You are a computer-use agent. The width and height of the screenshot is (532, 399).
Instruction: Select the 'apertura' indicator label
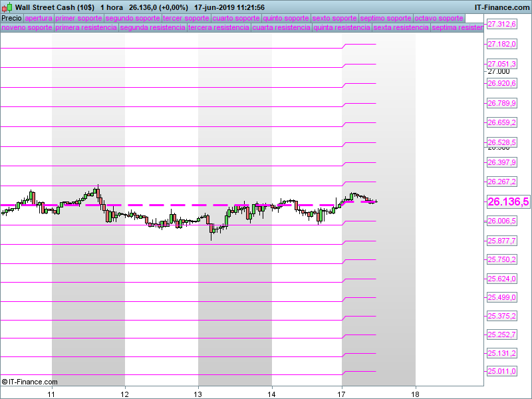pos(39,18)
